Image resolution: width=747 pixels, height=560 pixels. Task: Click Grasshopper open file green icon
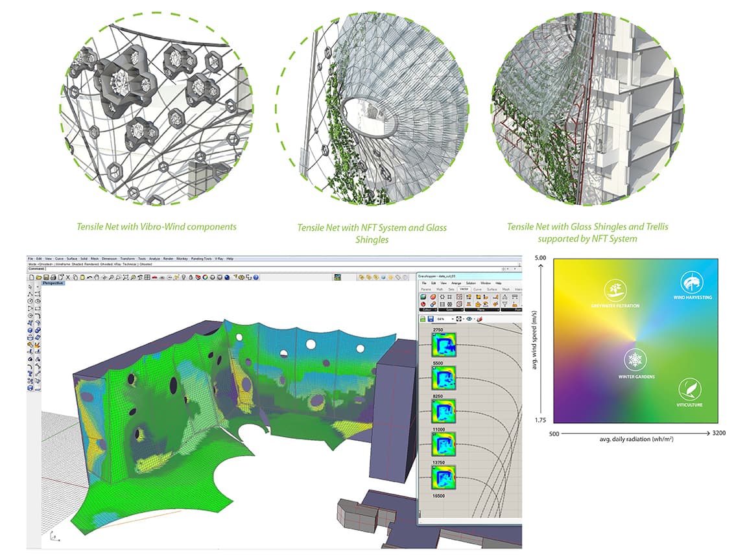point(423,319)
